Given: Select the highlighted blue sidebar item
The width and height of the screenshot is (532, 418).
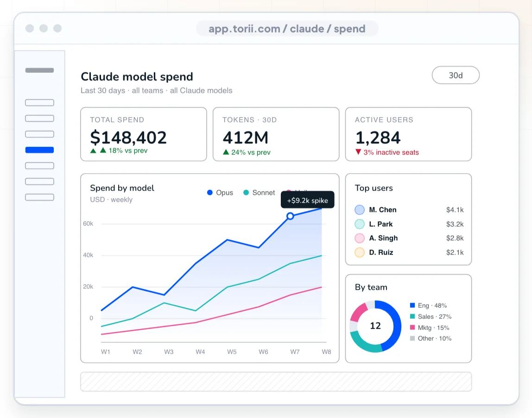Looking at the screenshot, I should [x=40, y=150].
